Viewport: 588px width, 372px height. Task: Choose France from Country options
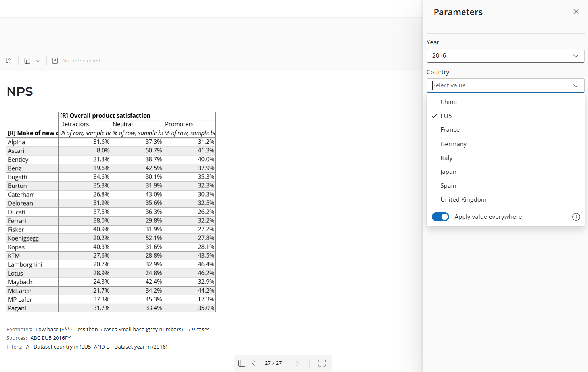(x=506, y=130)
